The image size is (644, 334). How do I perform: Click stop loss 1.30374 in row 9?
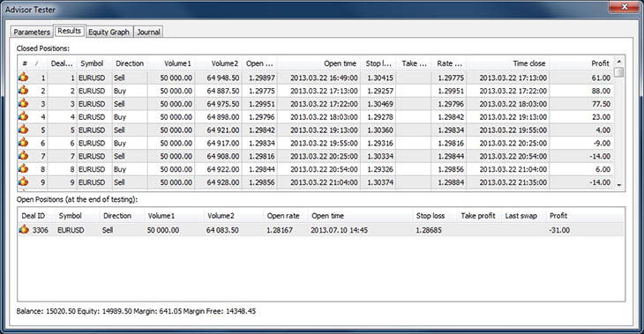point(380,182)
